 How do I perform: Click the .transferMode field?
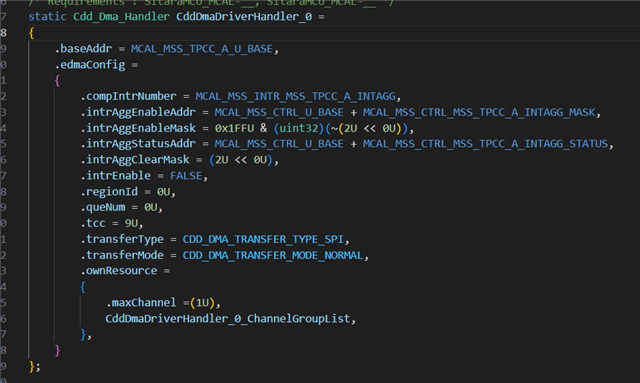point(122,255)
